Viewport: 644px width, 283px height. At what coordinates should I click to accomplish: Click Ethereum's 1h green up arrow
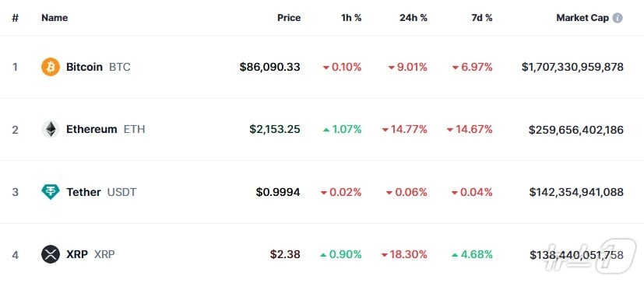click(326, 130)
